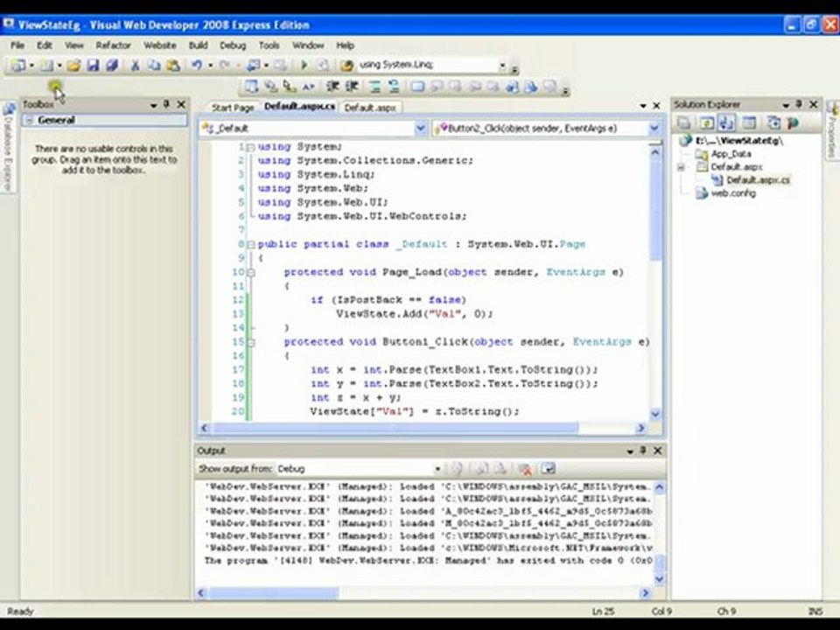The width and height of the screenshot is (840, 630).
Task: Open the Properties side tab on right edge
Action: coord(832,129)
